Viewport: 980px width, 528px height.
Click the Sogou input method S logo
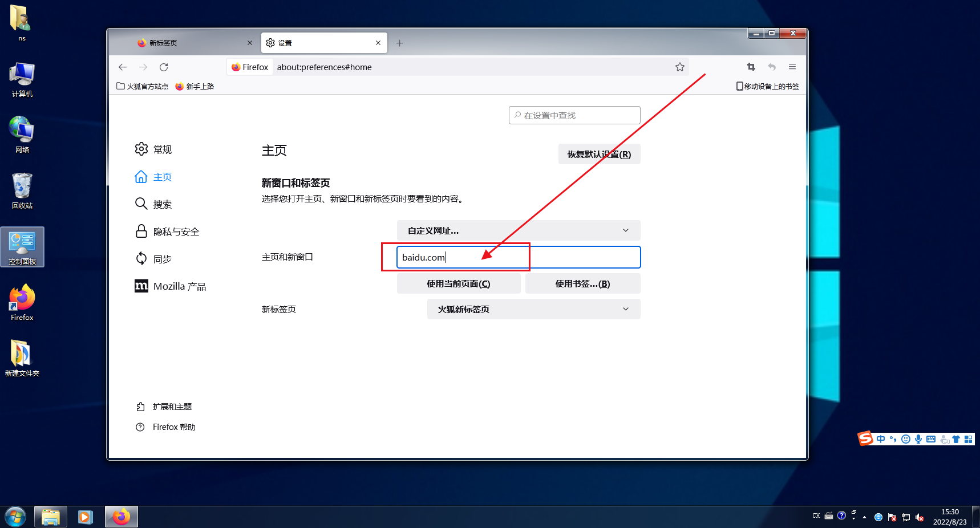(866, 438)
